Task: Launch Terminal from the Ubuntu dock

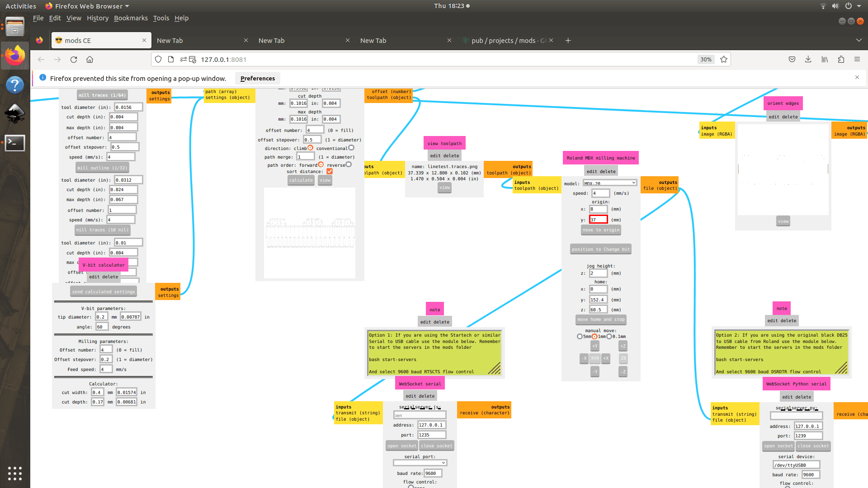Action: (x=15, y=143)
